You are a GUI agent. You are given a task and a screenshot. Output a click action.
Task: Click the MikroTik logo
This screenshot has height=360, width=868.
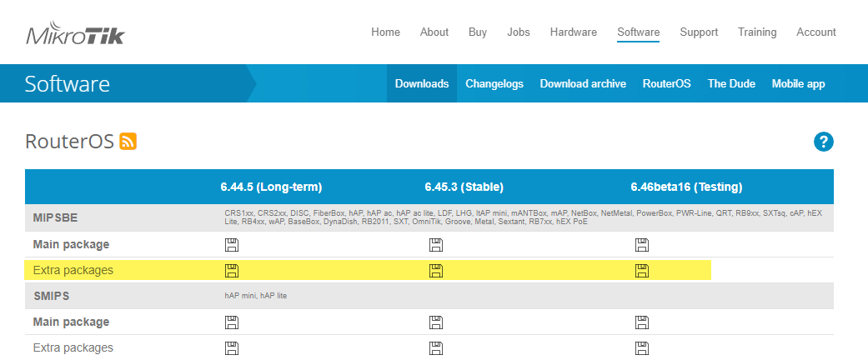point(75,33)
